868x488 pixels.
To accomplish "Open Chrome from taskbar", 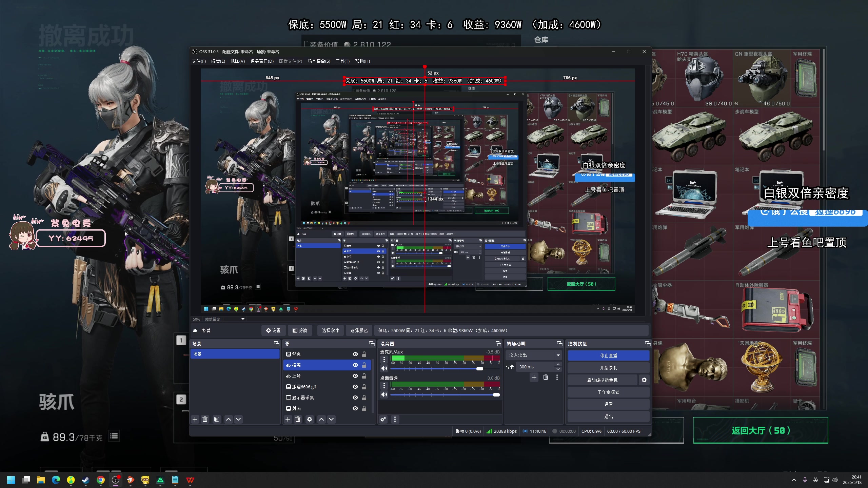I will coord(101,480).
